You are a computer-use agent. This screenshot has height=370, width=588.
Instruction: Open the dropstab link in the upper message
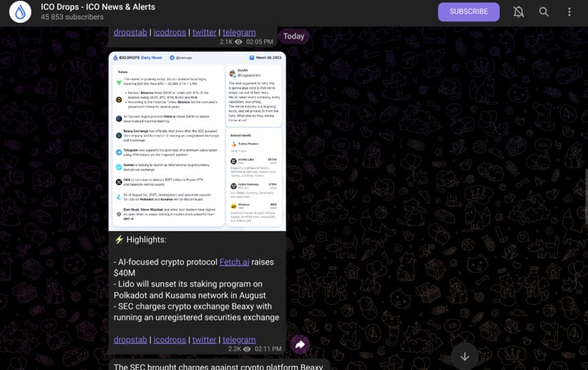coord(130,32)
